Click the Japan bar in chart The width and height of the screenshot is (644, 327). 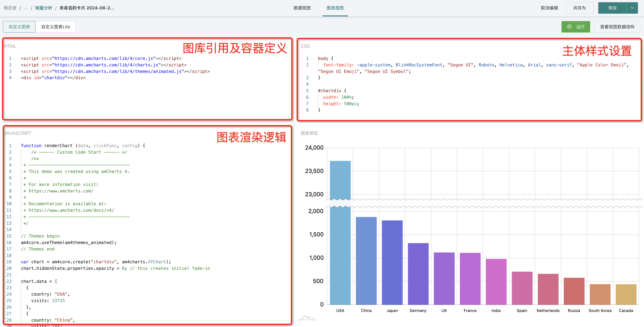(x=392, y=262)
